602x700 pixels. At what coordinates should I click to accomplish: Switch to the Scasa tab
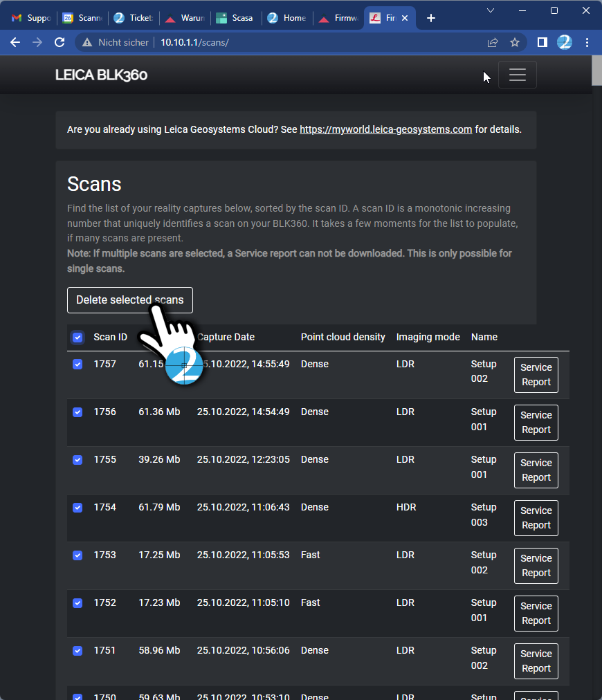pyautogui.click(x=236, y=18)
